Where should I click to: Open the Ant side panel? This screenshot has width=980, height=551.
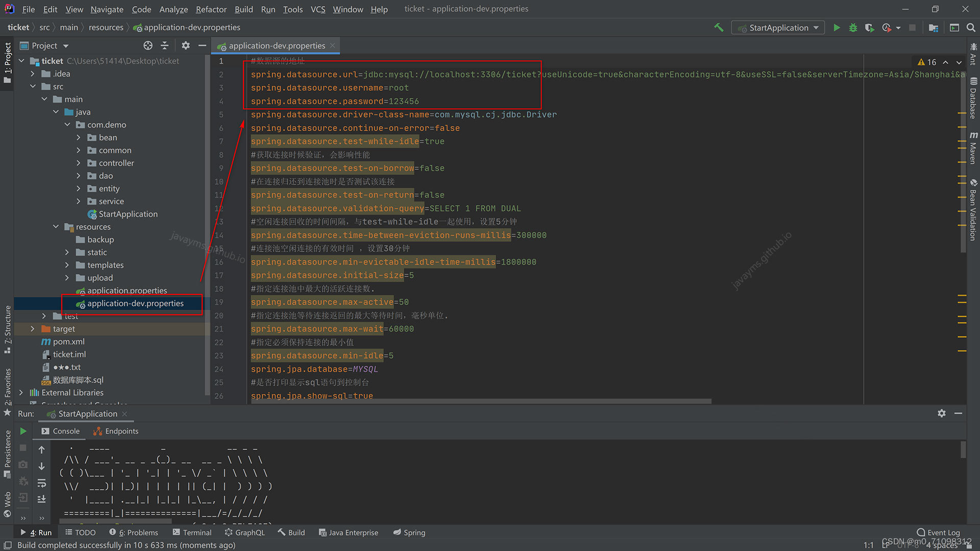[973, 54]
